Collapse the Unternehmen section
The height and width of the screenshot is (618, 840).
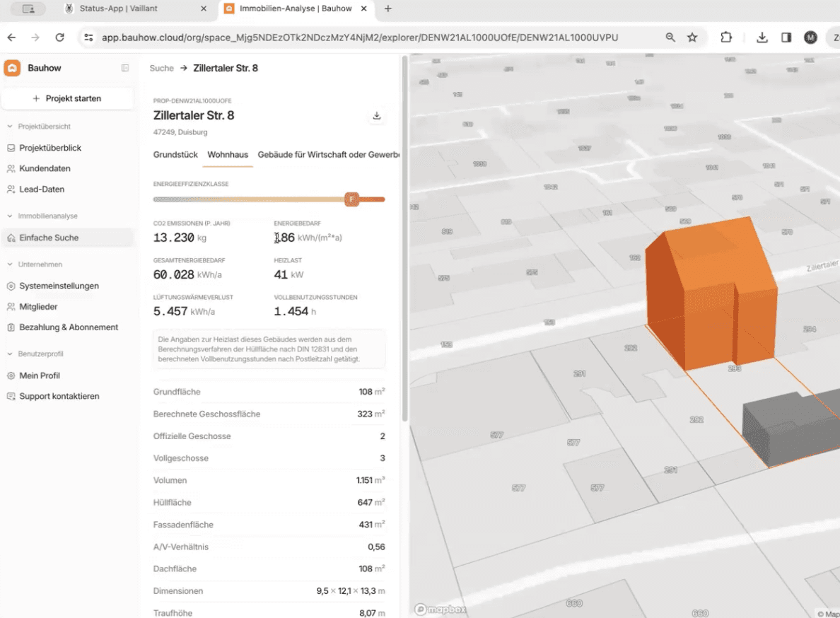10,264
